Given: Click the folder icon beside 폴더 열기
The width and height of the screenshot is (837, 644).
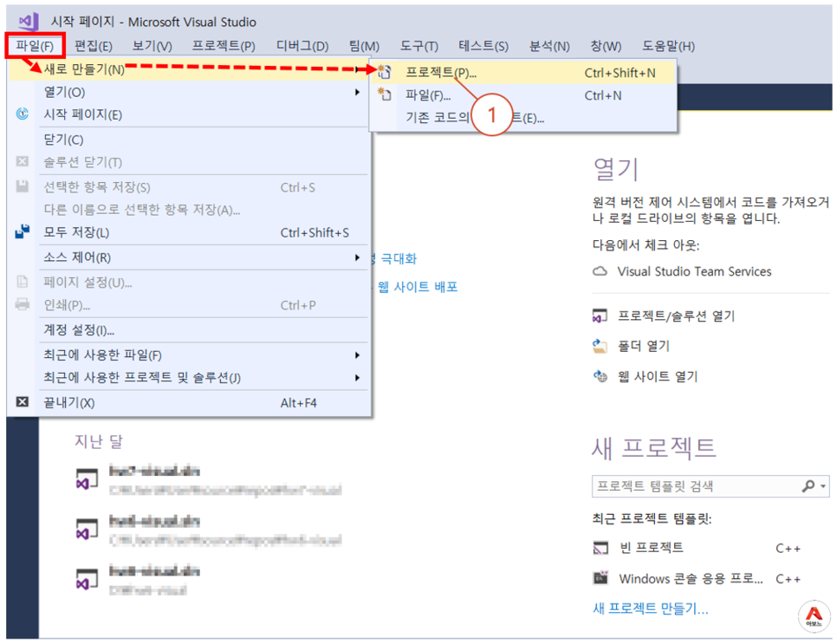Looking at the screenshot, I should (600, 346).
